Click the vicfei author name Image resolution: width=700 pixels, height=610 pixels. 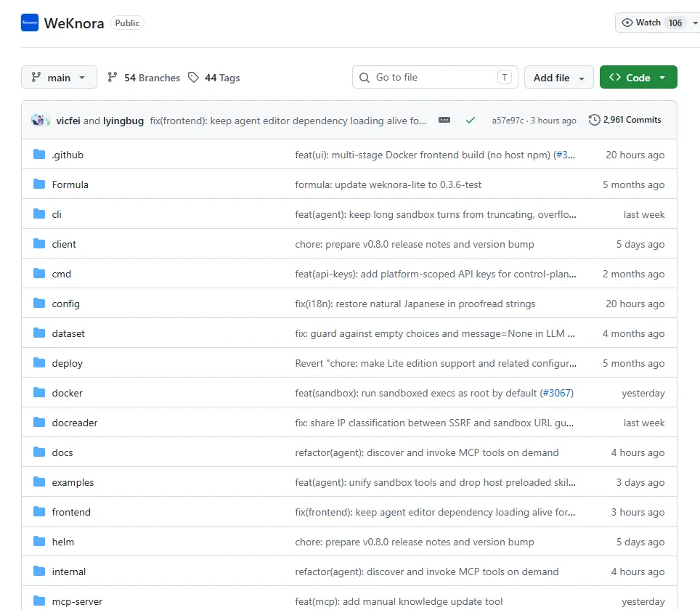(x=68, y=121)
